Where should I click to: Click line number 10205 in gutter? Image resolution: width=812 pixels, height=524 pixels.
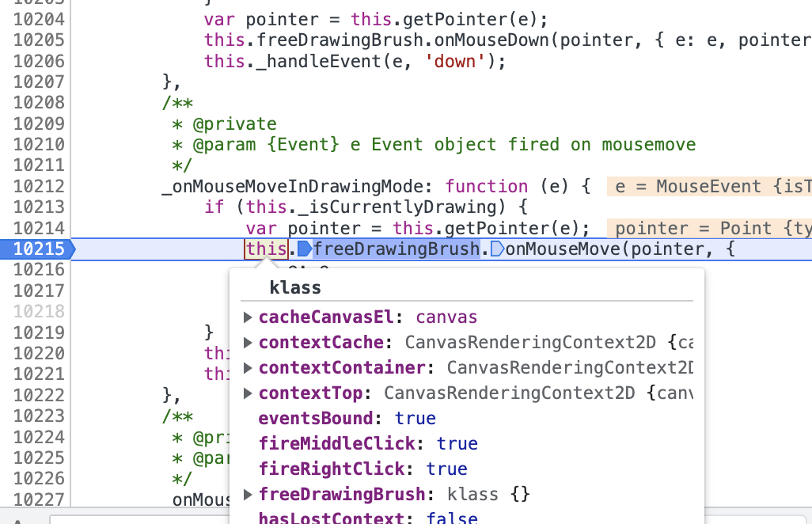[x=39, y=40]
